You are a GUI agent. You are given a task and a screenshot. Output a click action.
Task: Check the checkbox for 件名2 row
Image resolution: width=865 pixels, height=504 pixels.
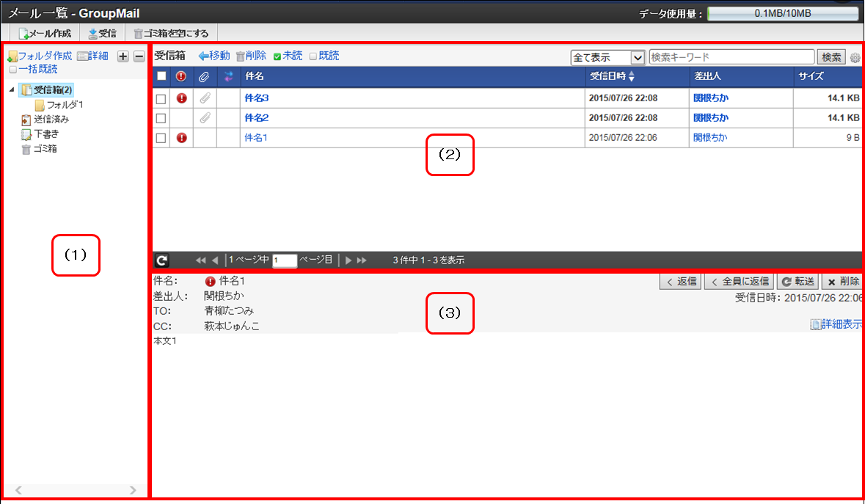161,119
